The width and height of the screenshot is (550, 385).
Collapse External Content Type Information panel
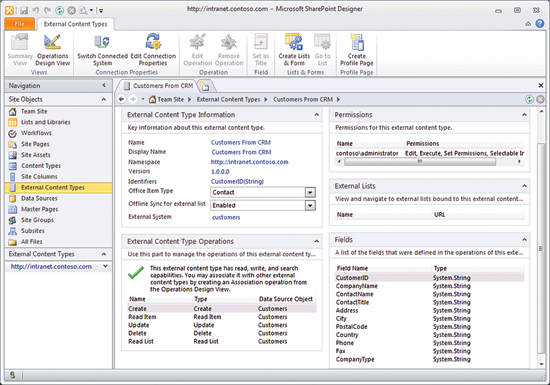(316, 115)
